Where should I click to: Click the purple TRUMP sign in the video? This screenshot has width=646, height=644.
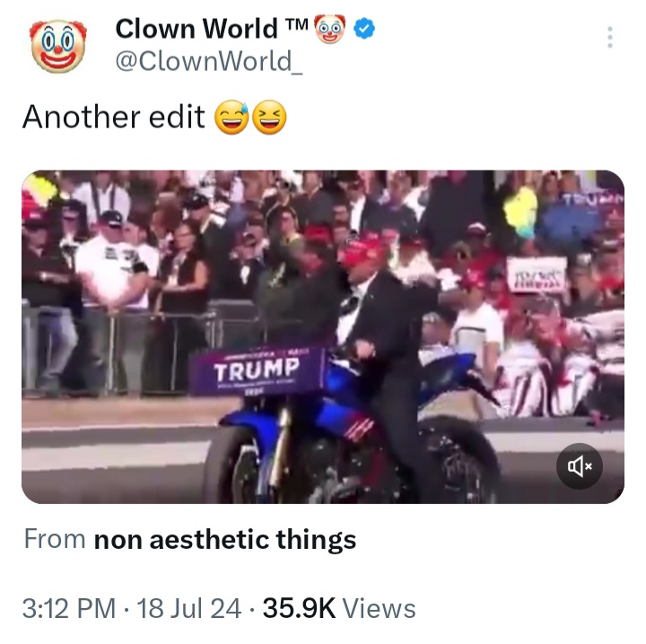pos(257,370)
